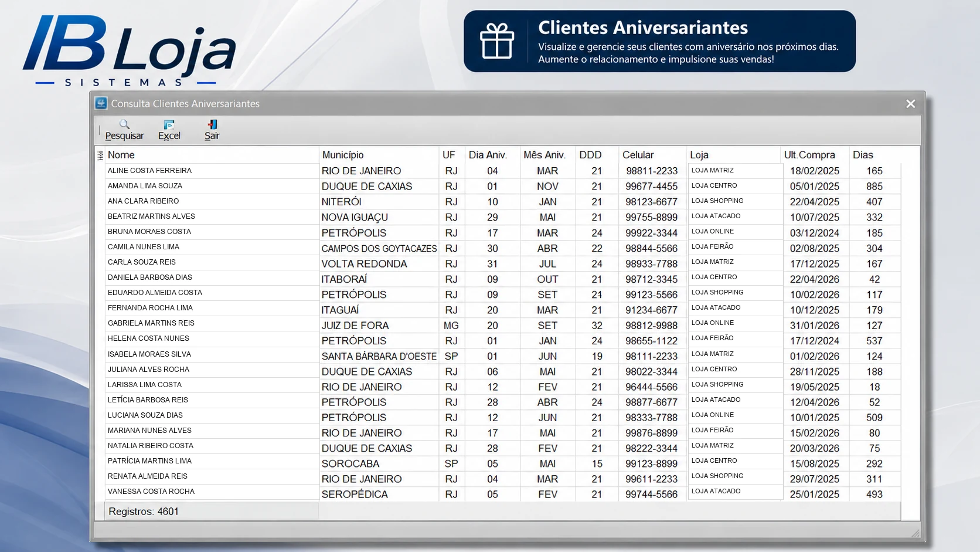
Task: Select client BEATRIZ MARTINS ALVES
Action: click(151, 216)
